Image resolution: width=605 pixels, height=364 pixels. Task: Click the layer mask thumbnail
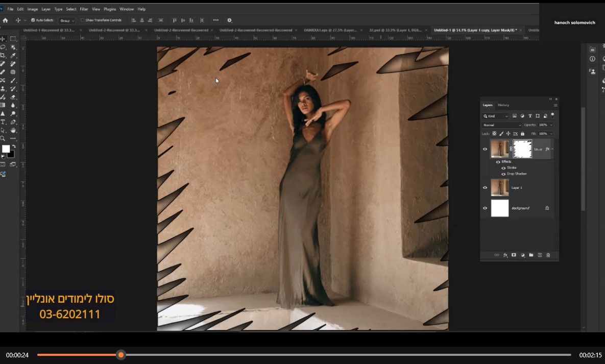tap(522, 149)
